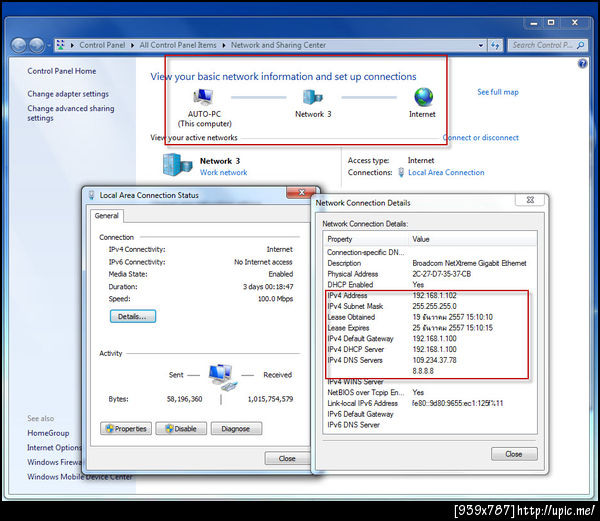Click the Property column header
The height and width of the screenshot is (521, 600).
pos(367,239)
